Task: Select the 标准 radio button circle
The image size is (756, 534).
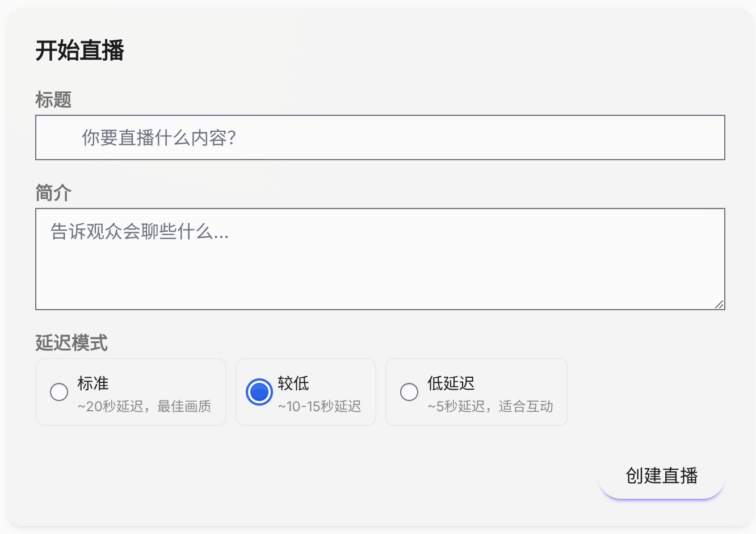Action: point(59,392)
